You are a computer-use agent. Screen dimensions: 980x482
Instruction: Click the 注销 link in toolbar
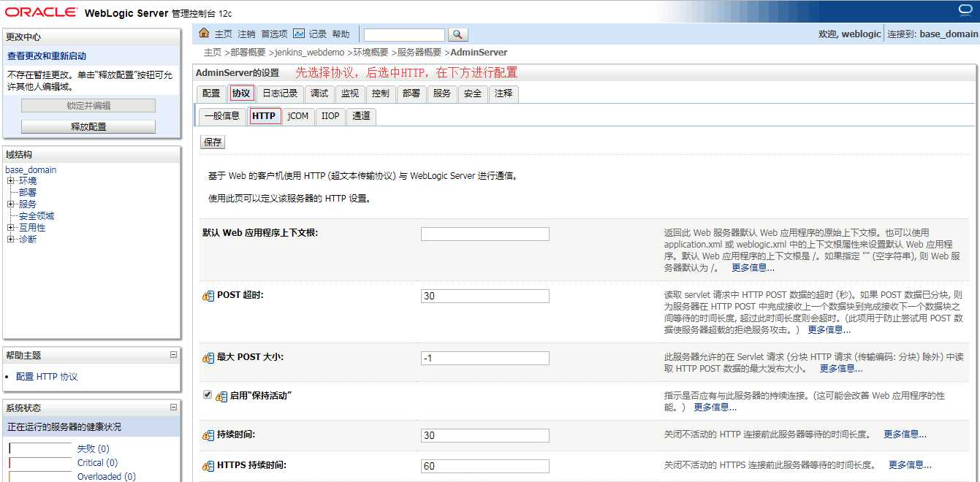(x=247, y=34)
